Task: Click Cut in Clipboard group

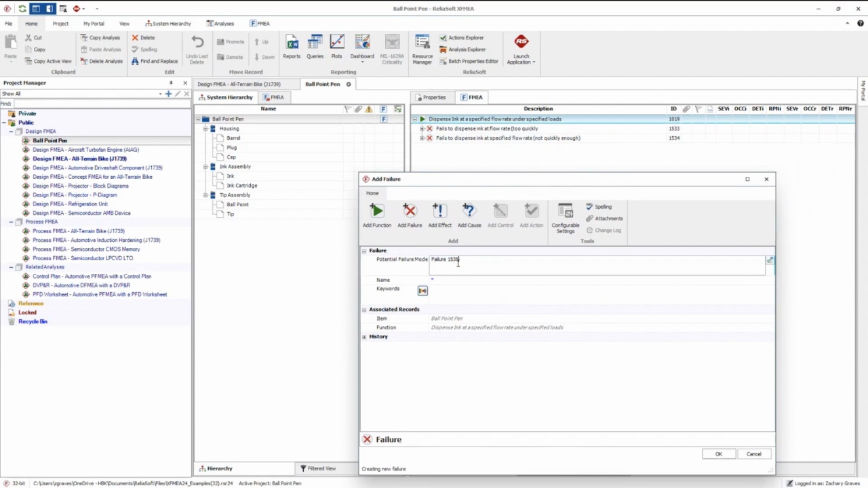Action: coord(33,38)
